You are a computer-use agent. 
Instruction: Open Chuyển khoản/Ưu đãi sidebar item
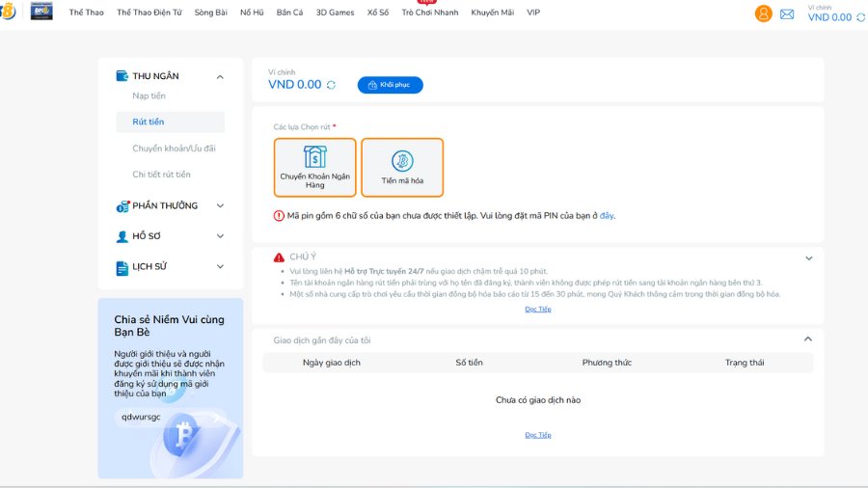pyautogui.click(x=174, y=149)
